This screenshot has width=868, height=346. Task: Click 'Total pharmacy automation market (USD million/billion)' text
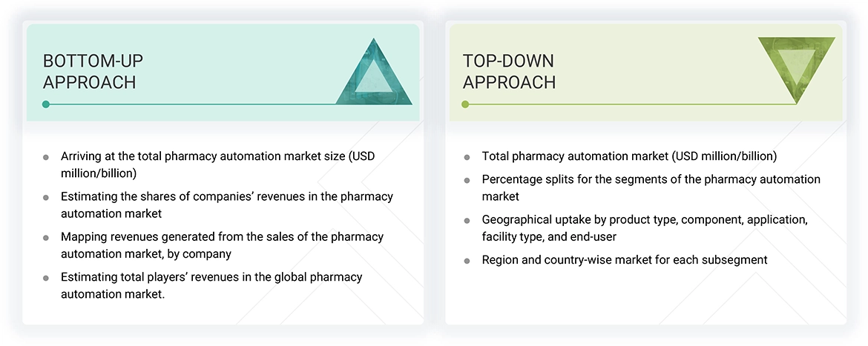coord(629,156)
